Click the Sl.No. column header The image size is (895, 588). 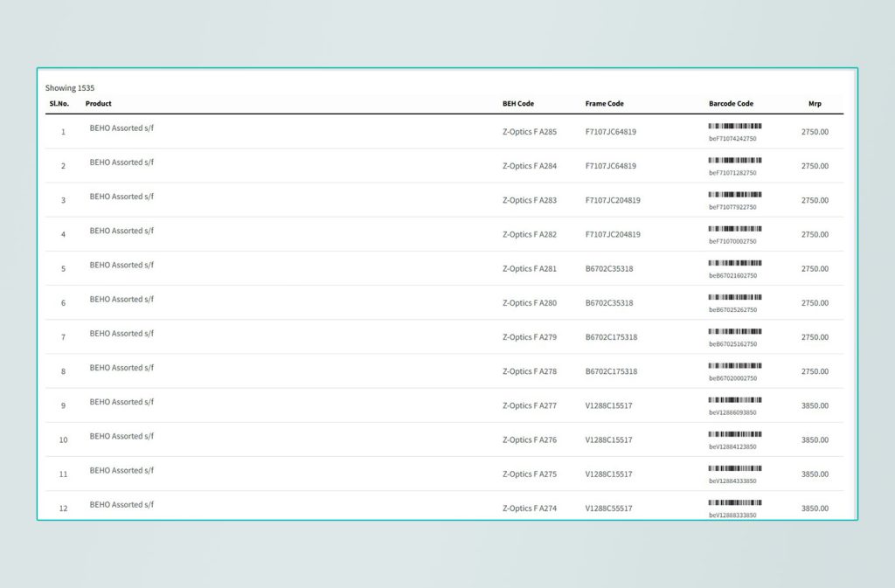pyautogui.click(x=59, y=104)
